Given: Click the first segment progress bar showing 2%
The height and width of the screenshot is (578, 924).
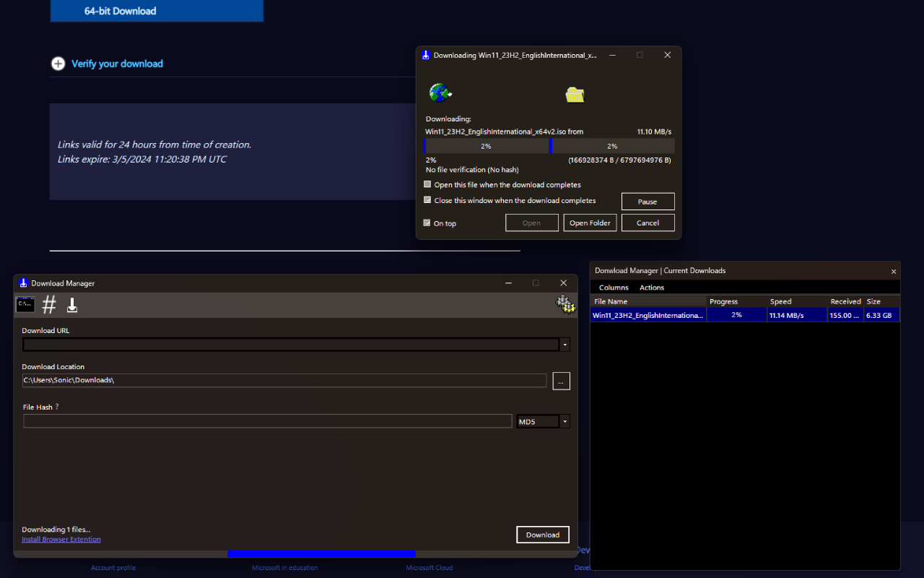Looking at the screenshot, I should [487, 146].
